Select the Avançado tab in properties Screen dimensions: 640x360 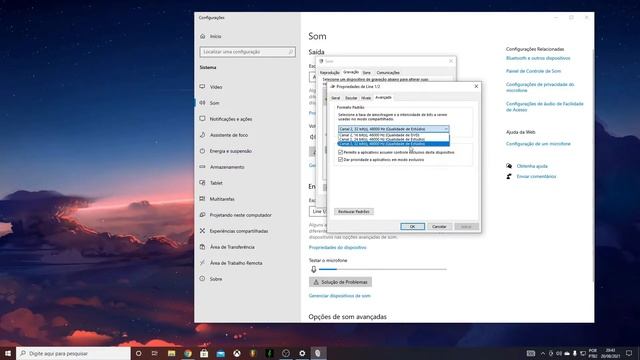(x=383, y=98)
